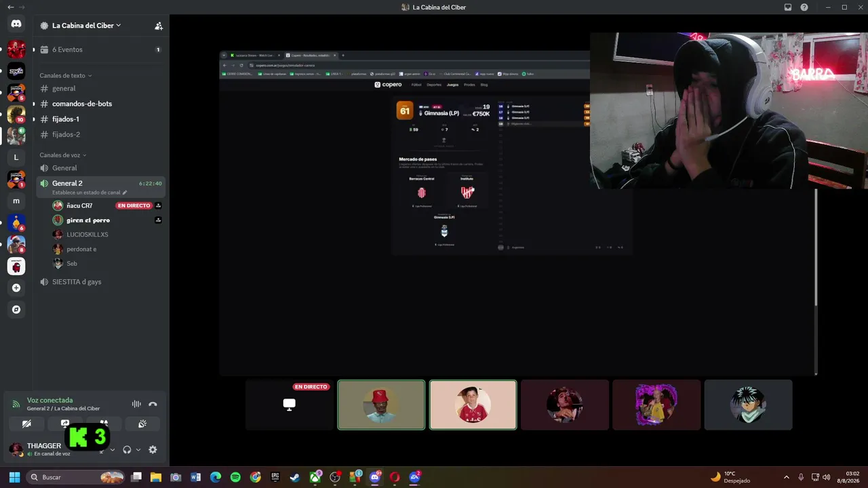
Task: Open the server with letter m icon
Action: pos(16,201)
